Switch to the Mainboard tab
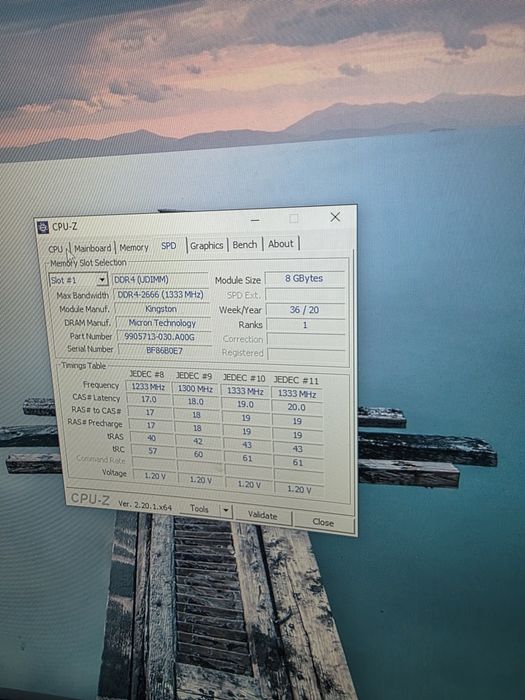Image resolution: width=525 pixels, height=700 pixels. coord(92,248)
